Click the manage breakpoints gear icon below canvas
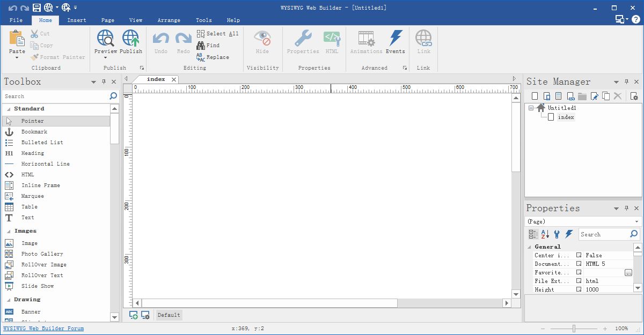The width and height of the screenshot is (644, 335). click(145, 315)
